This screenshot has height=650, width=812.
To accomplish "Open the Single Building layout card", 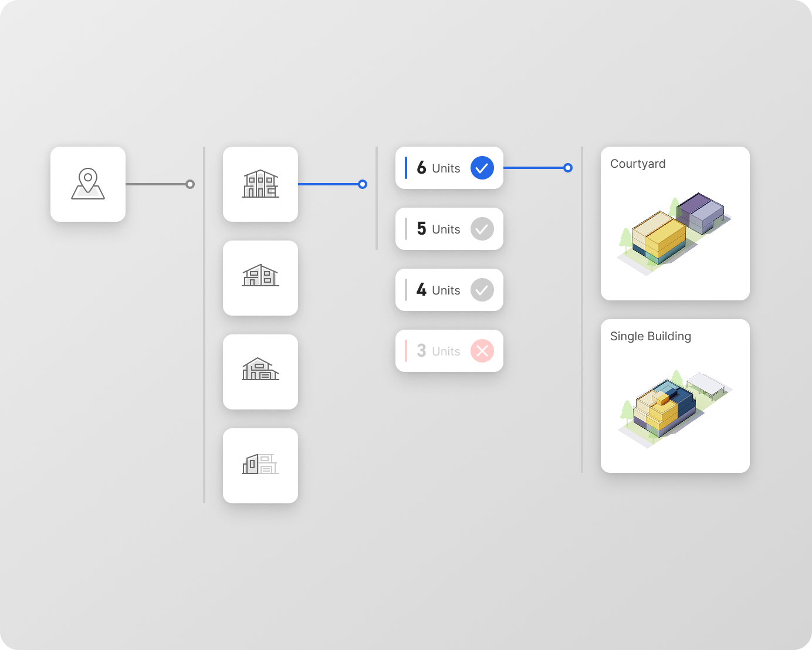I will (675, 396).
